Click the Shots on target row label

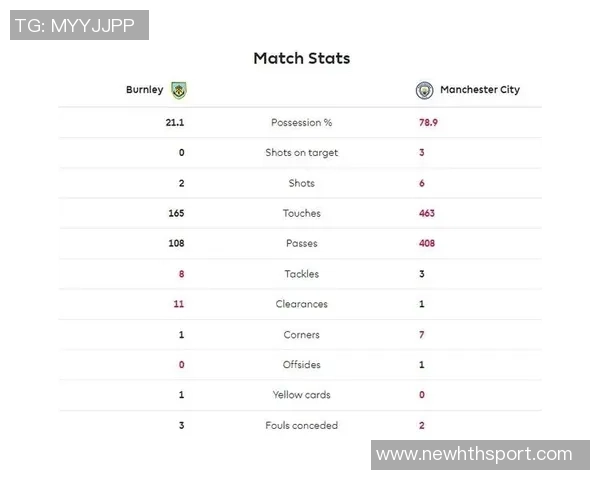301,153
